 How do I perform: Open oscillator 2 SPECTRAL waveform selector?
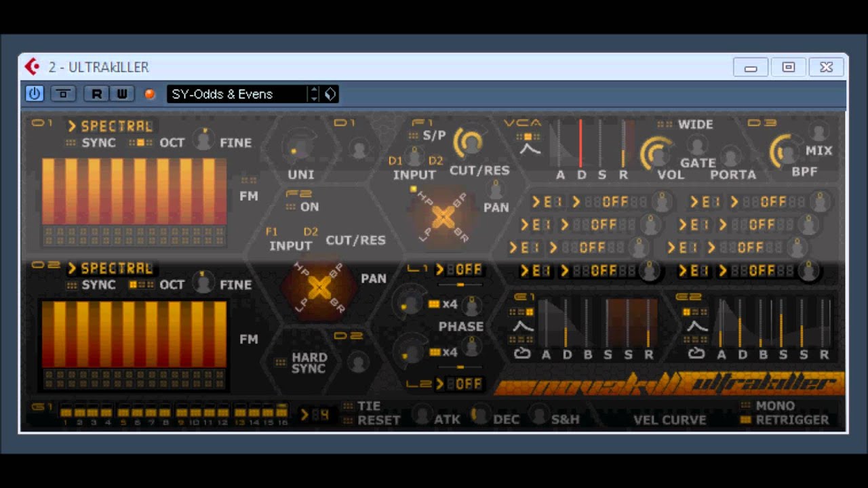pos(111,268)
